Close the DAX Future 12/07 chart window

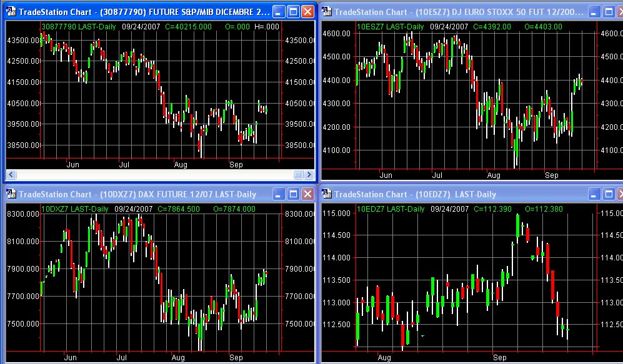[x=307, y=194]
